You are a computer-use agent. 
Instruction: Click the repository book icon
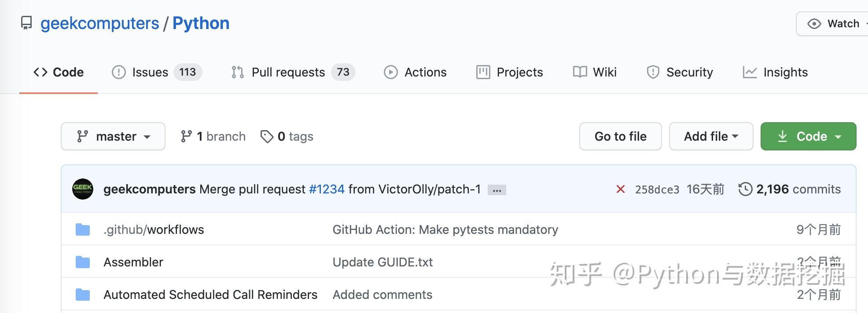point(26,23)
